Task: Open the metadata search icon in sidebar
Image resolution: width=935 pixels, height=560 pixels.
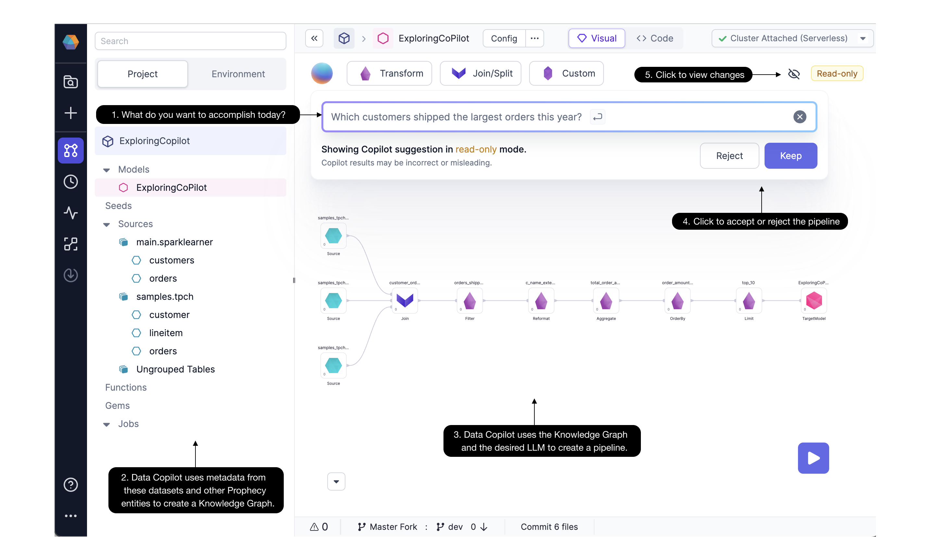Action: click(x=70, y=82)
